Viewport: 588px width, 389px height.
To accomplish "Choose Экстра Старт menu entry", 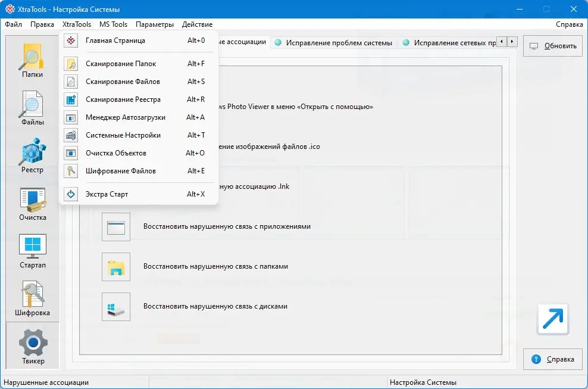I will point(139,194).
